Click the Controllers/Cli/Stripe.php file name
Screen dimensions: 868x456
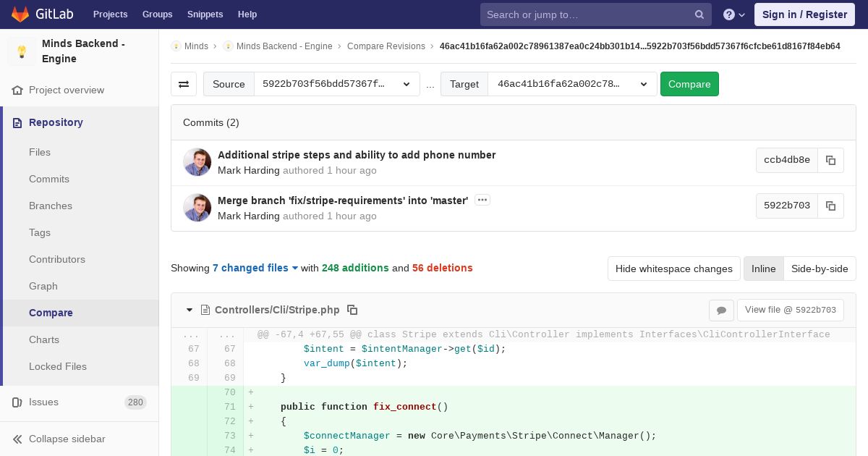tap(277, 310)
